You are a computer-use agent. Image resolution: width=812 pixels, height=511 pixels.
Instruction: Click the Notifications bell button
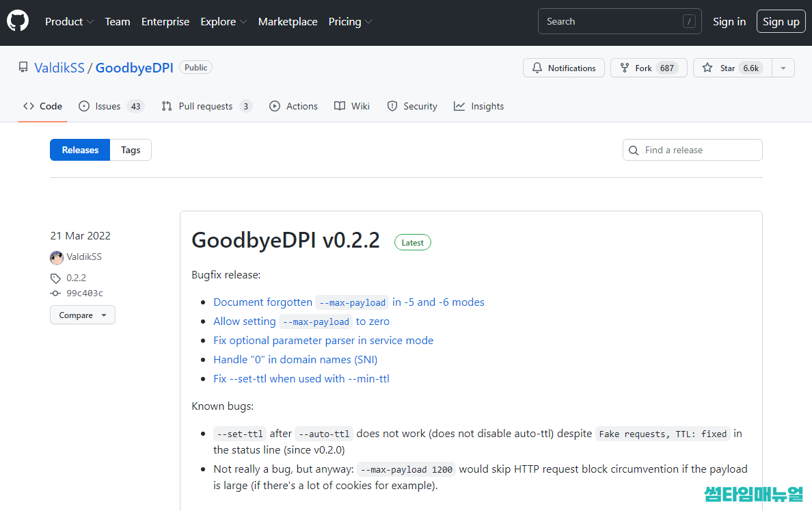coord(563,68)
